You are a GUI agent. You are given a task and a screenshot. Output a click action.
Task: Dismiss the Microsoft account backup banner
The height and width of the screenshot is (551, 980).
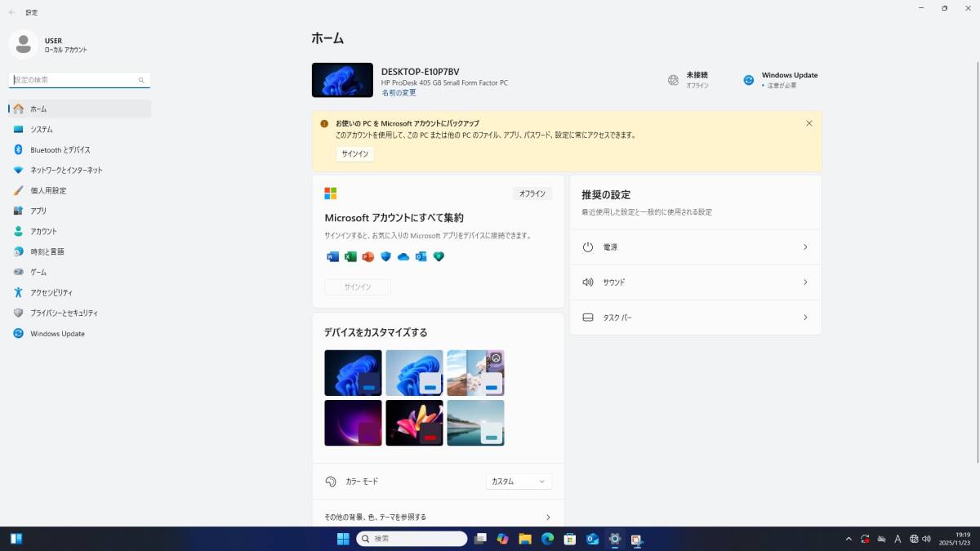tap(808, 123)
